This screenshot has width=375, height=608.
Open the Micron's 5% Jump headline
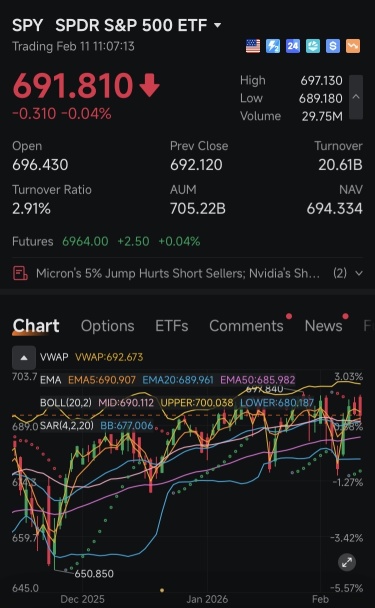[x=178, y=273]
